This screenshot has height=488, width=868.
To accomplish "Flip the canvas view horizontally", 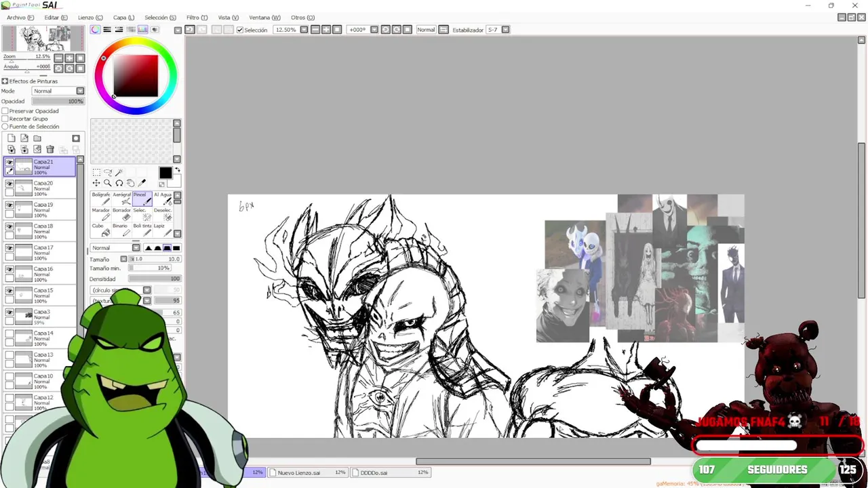I will click(x=443, y=30).
